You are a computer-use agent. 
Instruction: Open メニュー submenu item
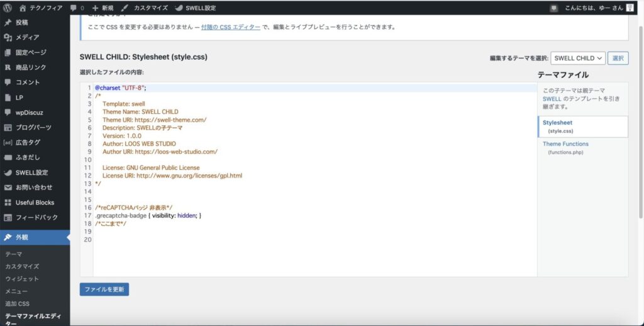click(16, 291)
